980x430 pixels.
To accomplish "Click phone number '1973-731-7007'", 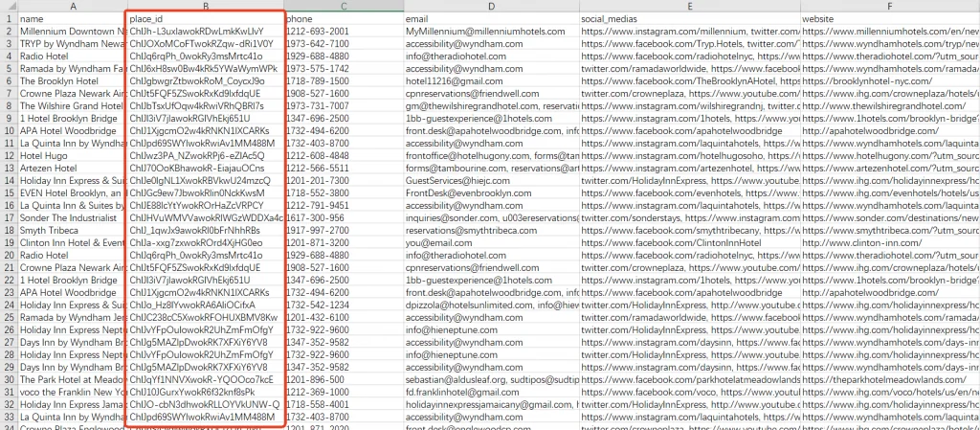I will click(x=344, y=105).
